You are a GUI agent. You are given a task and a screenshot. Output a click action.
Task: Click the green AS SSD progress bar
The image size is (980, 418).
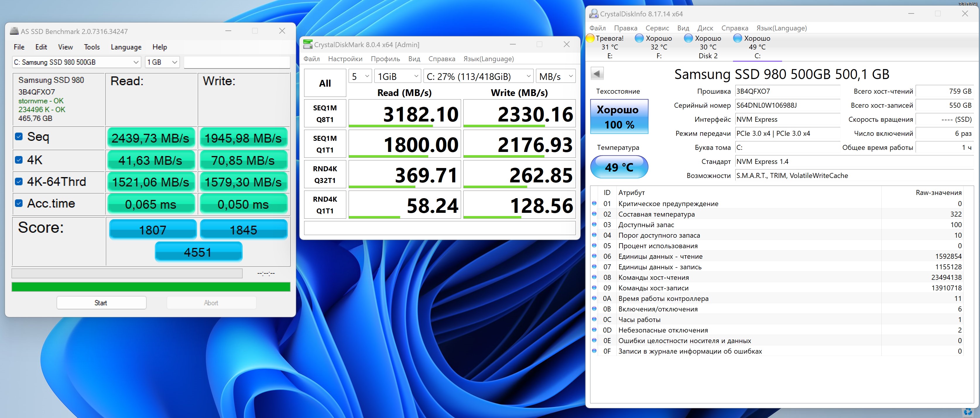coord(151,287)
